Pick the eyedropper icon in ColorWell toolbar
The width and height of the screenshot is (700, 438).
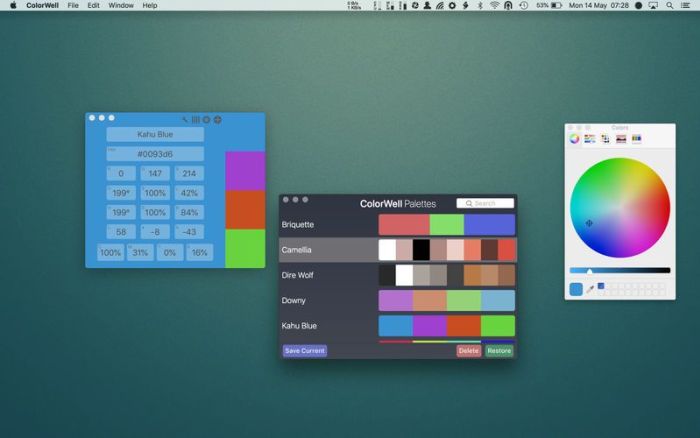[x=185, y=120]
